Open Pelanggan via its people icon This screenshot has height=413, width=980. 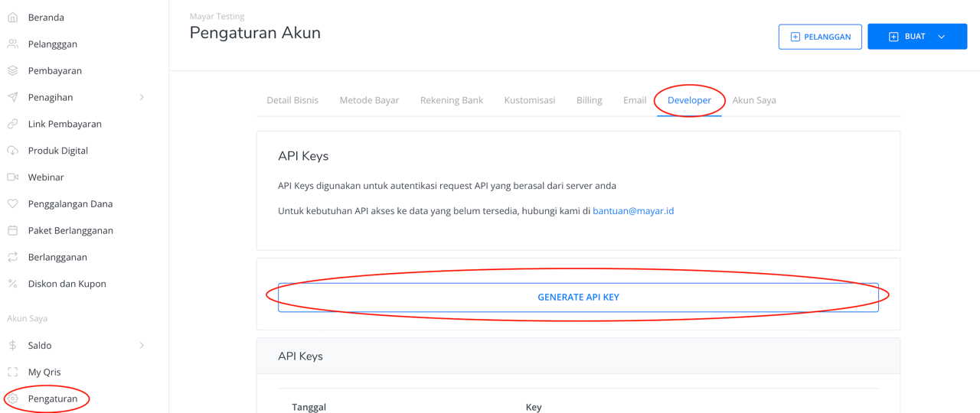pyautogui.click(x=13, y=44)
